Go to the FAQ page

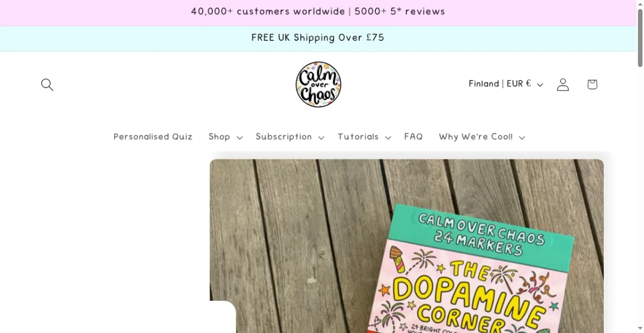coord(413,136)
